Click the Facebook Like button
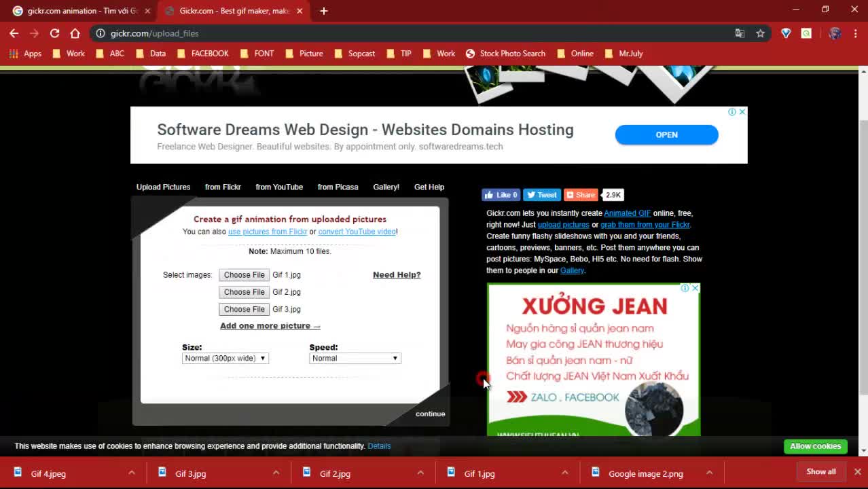This screenshot has height=489, width=868. pos(501,195)
